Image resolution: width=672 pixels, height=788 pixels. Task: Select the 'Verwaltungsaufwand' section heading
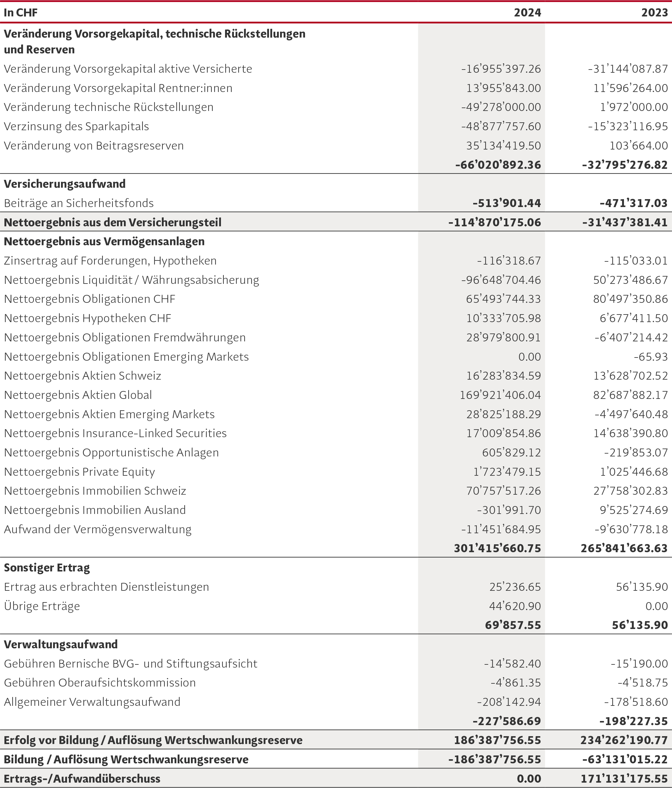point(61,644)
